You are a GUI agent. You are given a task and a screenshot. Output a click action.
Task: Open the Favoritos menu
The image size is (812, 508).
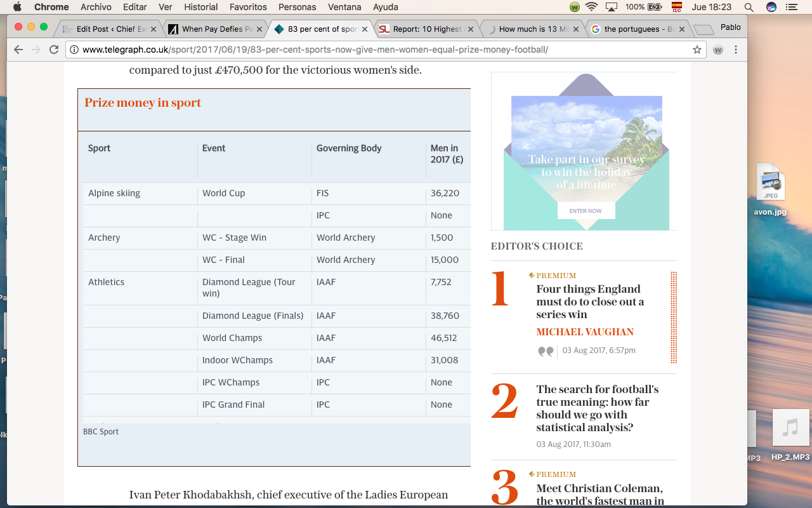(248, 7)
